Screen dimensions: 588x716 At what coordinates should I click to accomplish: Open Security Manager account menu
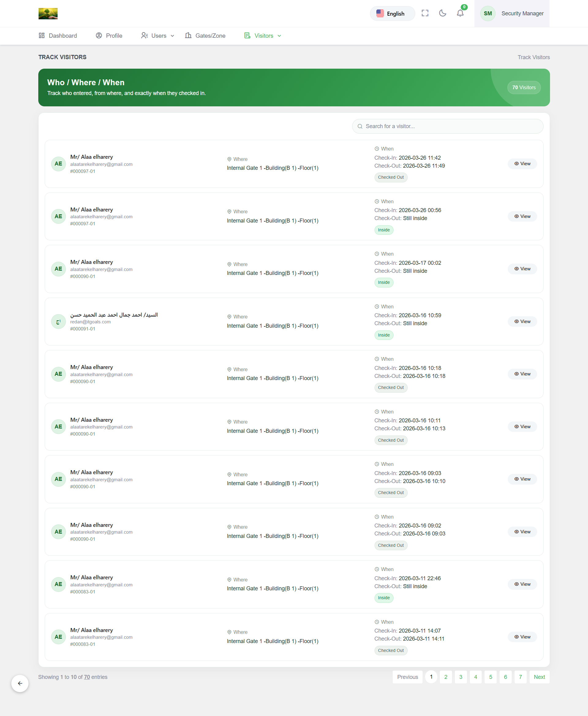tap(511, 13)
